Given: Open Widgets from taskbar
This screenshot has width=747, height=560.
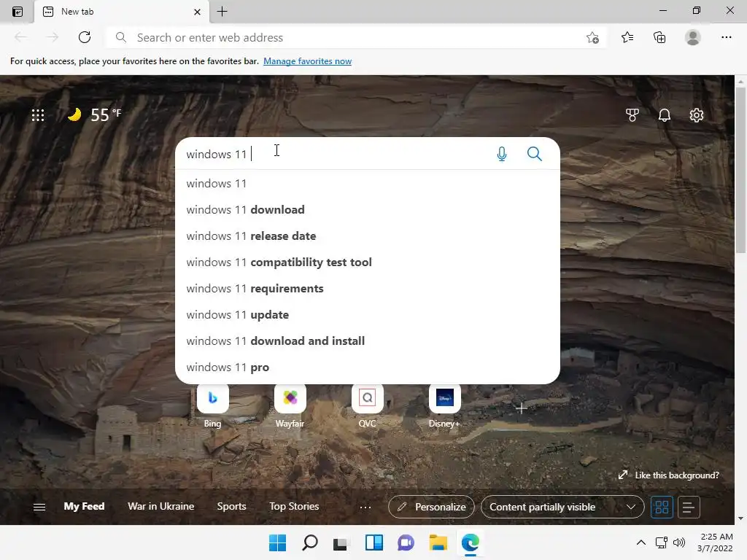Looking at the screenshot, I should 374,542.
